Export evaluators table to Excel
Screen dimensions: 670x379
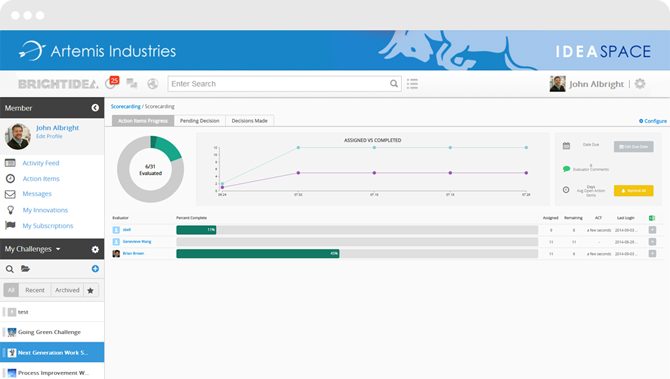[652, 218]
